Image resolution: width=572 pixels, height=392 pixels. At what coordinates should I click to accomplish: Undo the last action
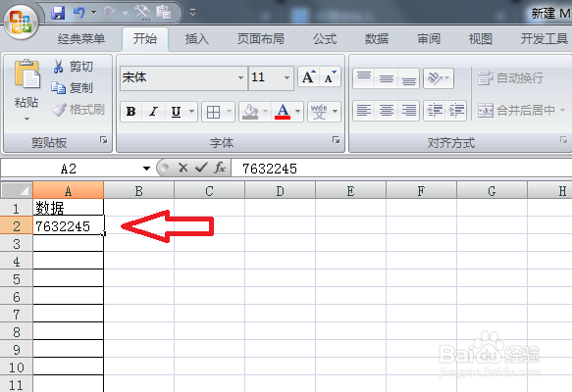(79, 13)
